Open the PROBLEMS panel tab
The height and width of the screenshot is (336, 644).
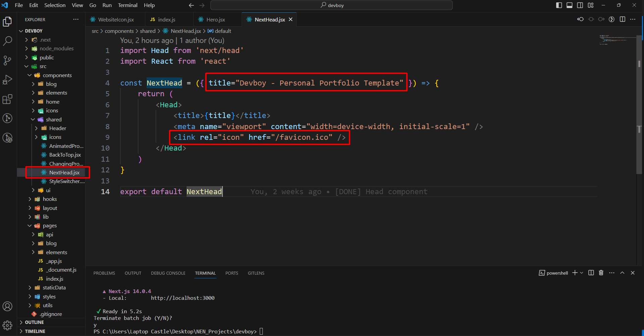[x=104, y=273]
